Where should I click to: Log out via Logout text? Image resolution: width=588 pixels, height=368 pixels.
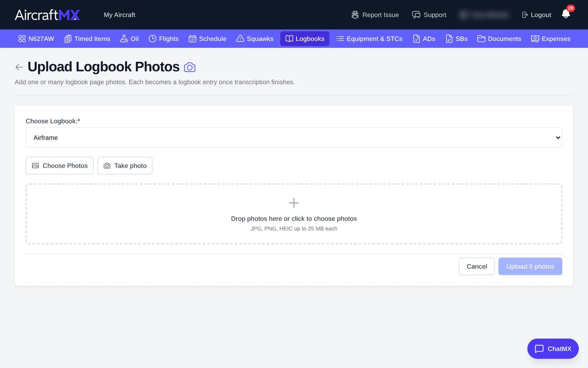(x=541, y=15)
